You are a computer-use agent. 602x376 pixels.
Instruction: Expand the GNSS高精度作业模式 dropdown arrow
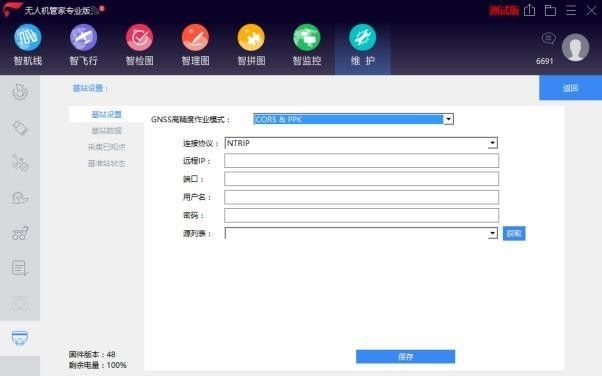[448, 119]
